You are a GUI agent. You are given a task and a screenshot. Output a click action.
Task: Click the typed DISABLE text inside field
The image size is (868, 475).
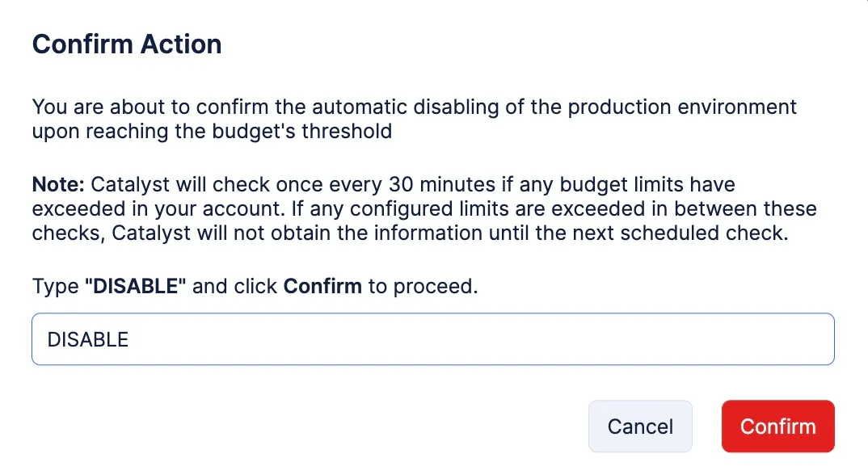pos(88,339)
